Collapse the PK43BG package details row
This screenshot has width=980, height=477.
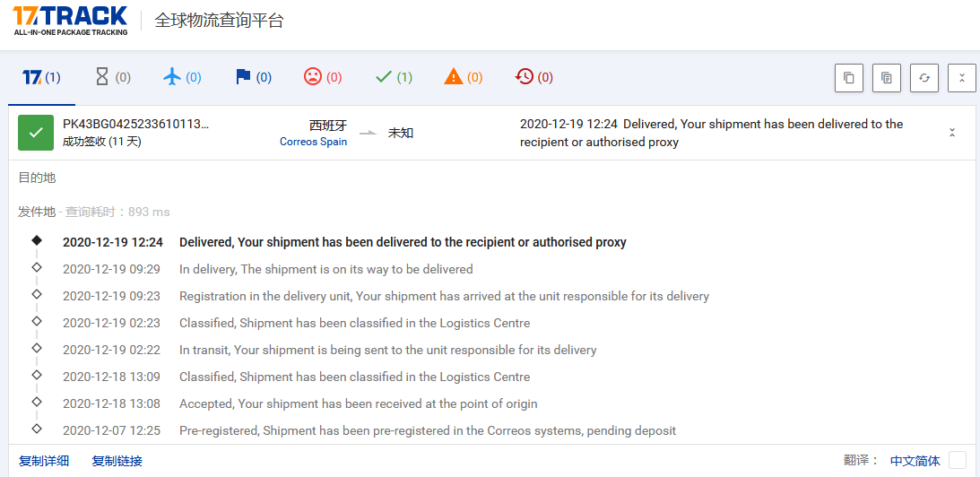point(951,133)
